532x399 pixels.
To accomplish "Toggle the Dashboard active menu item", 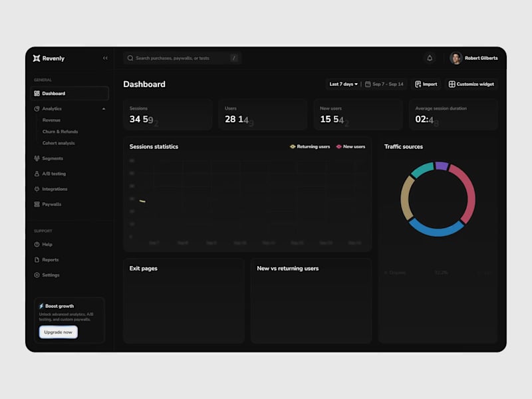I will pyautogui.click(x=68, y=93).
